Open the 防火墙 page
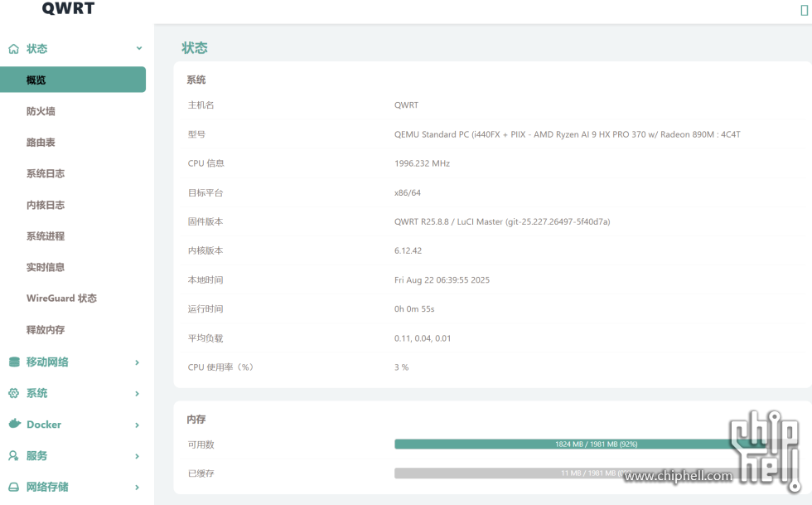812x505 pixels. [41, 111]
